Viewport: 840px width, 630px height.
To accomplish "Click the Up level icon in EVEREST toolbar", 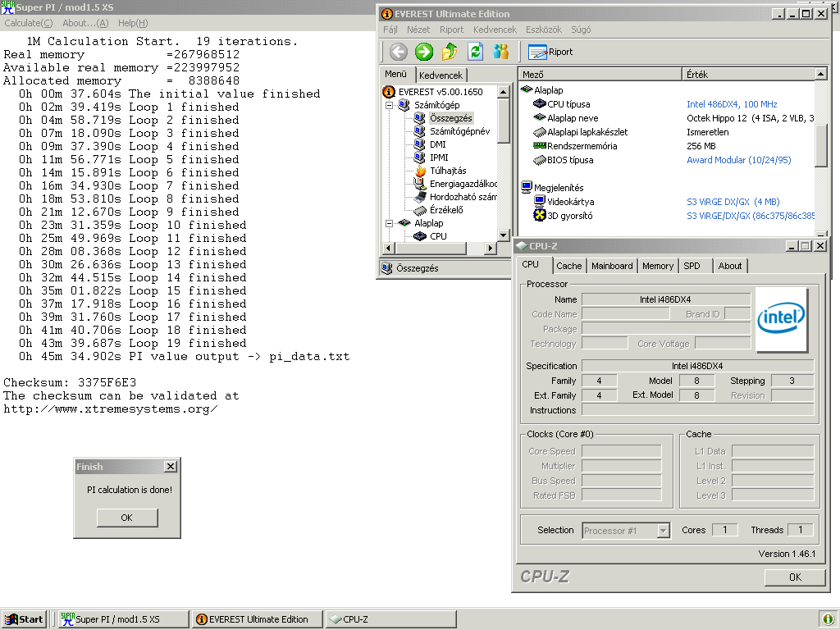I will (x=450, y=52).
